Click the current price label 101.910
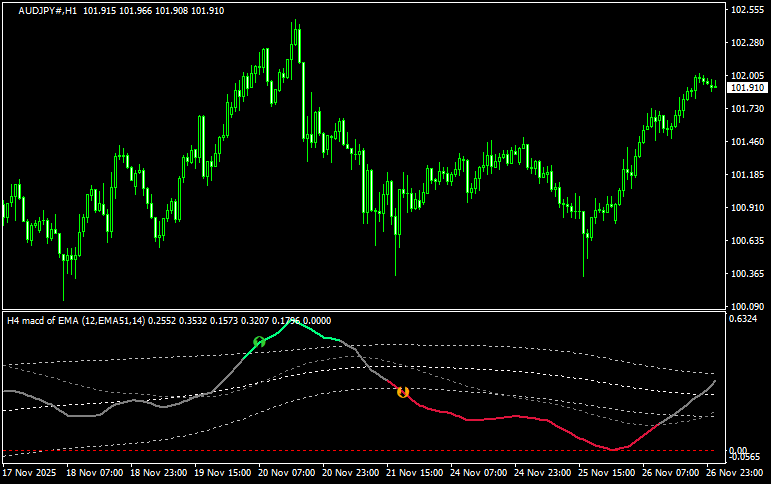 (746, 88)
